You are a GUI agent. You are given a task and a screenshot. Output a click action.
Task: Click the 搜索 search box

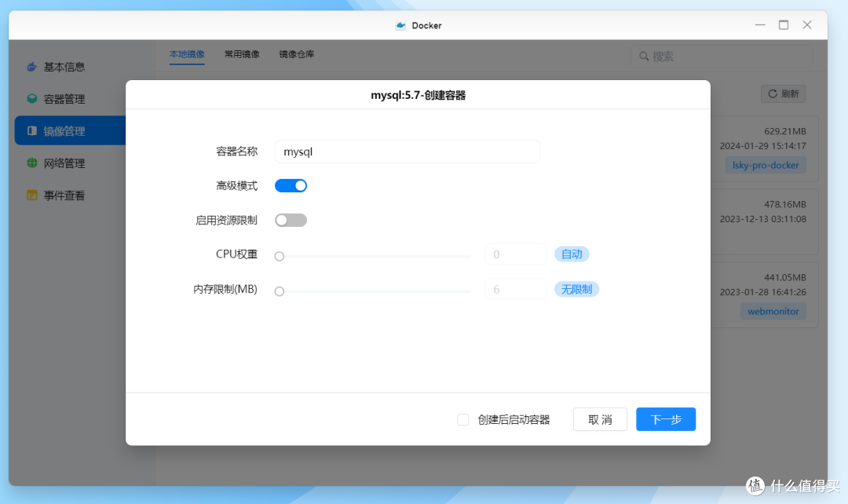tap(722, 57)
